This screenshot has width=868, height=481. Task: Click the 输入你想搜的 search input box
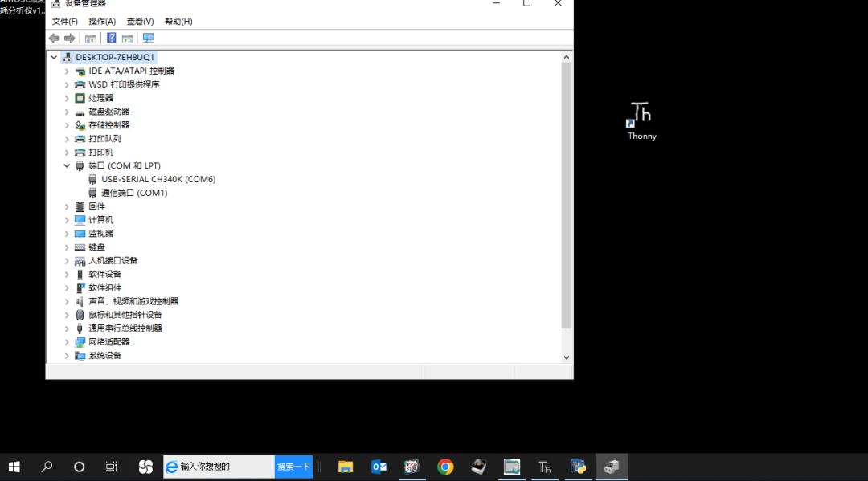tap(225, 467)
